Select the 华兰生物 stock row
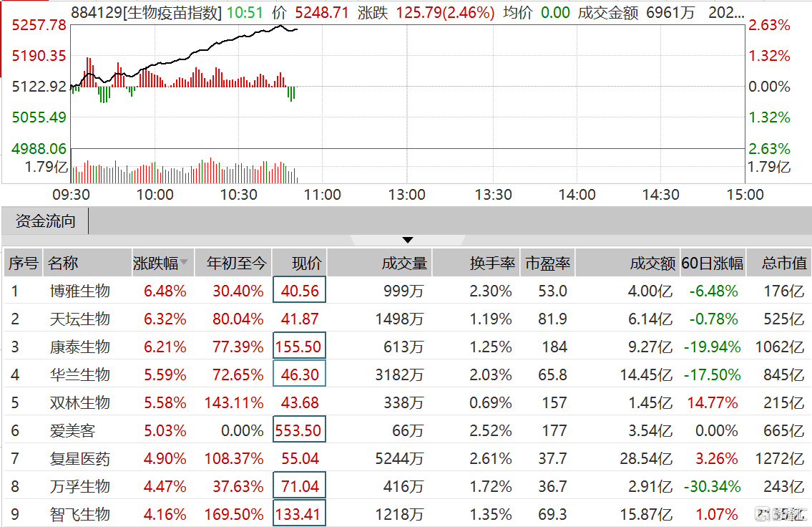The width and height of the screenshot is (812, 527). pyautogui.click(x=408, y=374)
